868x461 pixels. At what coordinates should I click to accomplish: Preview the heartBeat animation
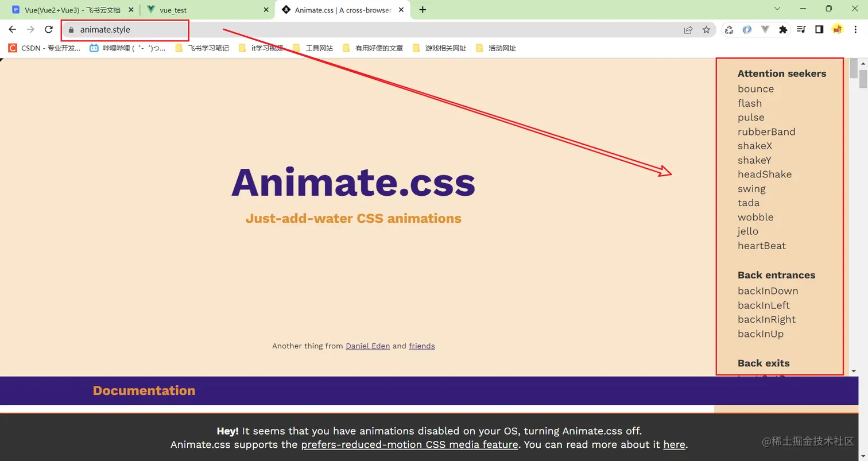point(762,246)
